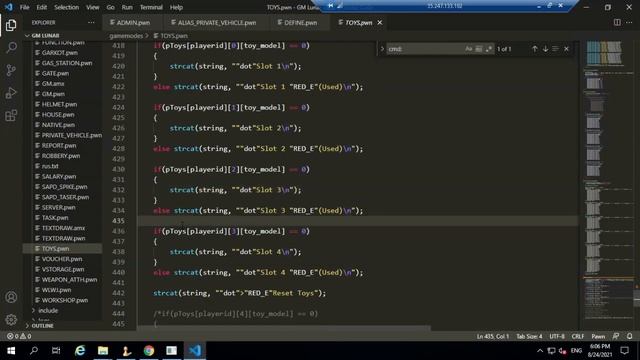
Task: Open WORKSHOP.pwn in explorer
Action: point(64,300)
